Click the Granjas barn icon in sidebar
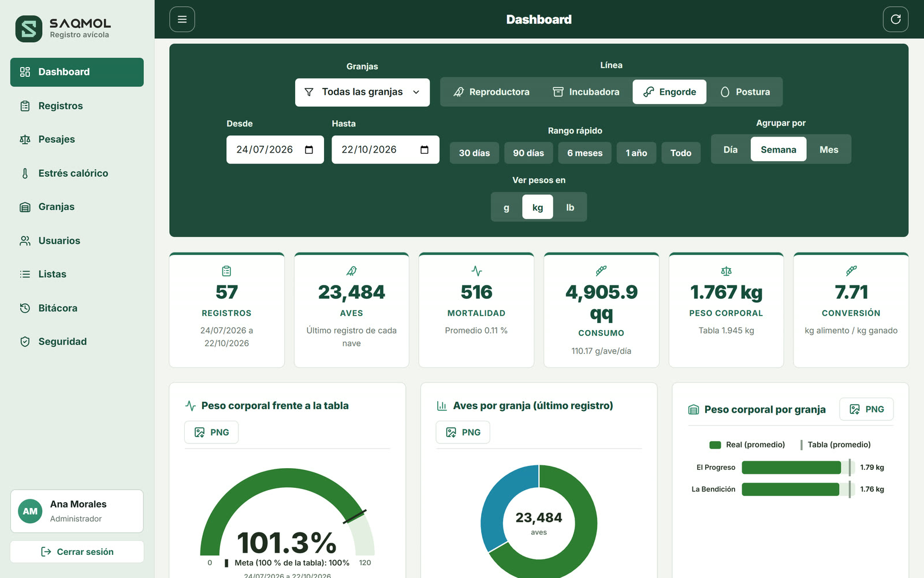Viewport: 924px width, 578px height. [x=25, y=207]
